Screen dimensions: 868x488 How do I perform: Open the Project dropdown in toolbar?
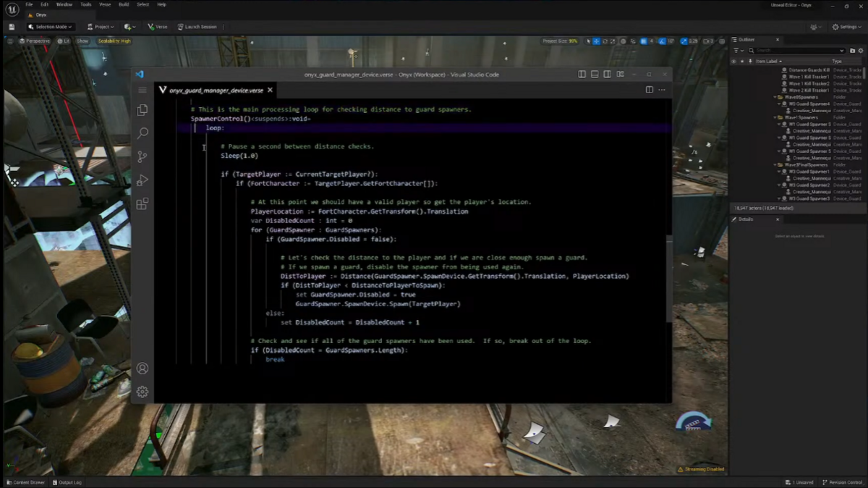pyautogui.click(x=101, y=27)
